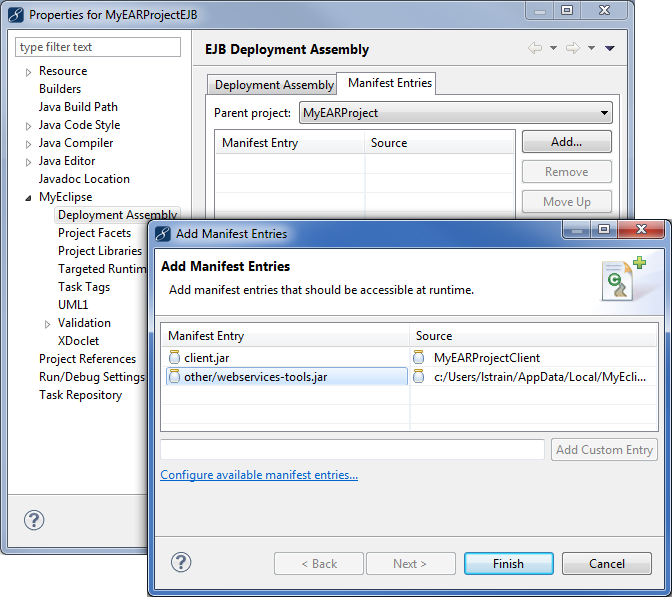
Task: Select Javadoc Location in the tree
Action: point(84,179)
